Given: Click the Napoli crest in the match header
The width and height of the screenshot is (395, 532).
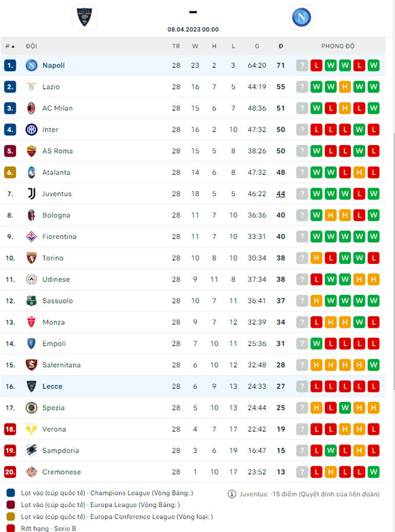Looking at the screenshot, I should coord(301,17).
